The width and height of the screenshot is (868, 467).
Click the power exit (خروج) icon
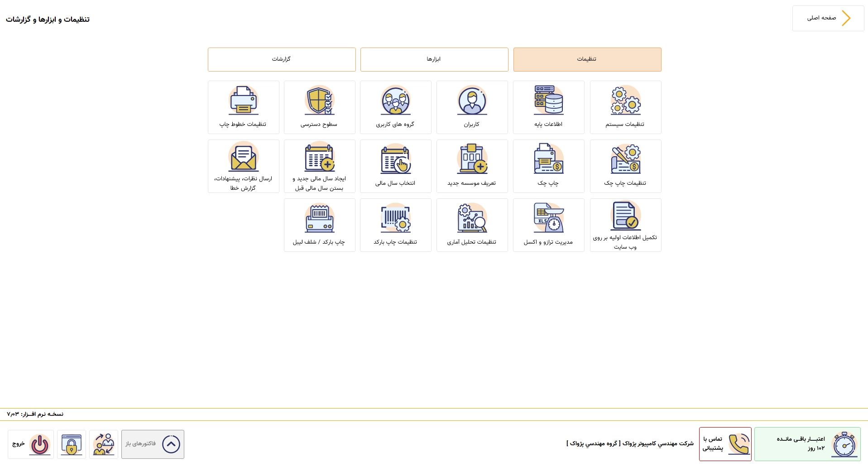40,444
